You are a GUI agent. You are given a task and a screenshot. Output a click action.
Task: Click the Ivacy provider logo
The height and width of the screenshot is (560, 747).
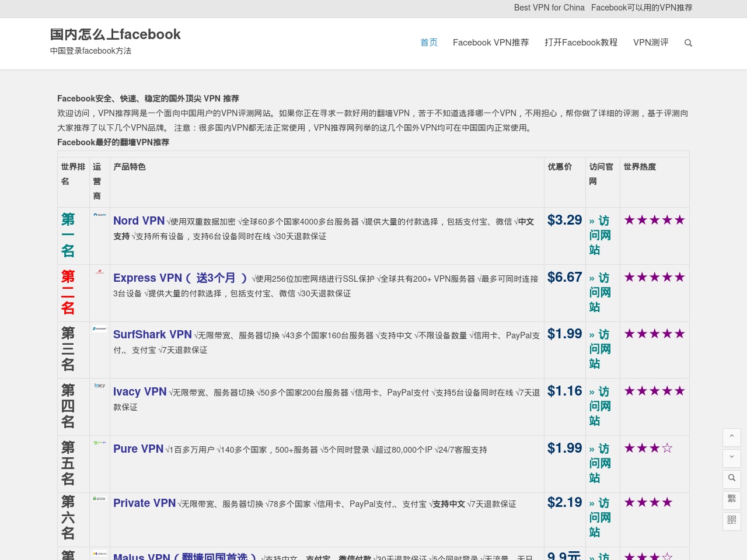coord(100,386)
